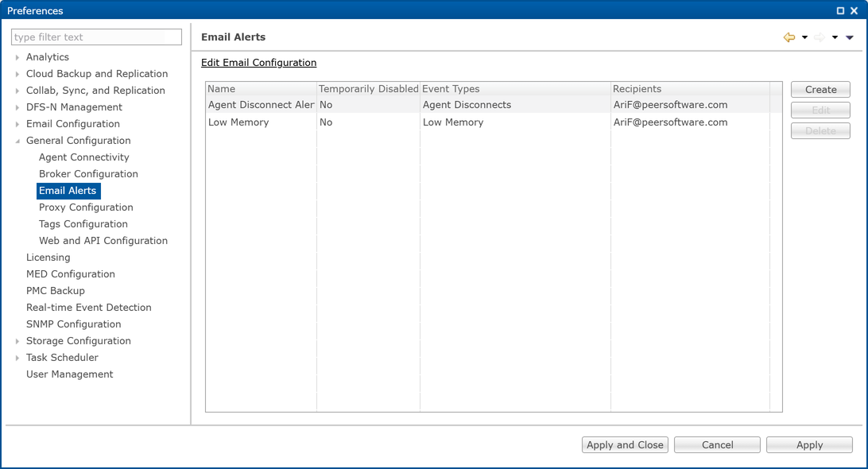Select the Low Memory alert name cell
Screen dimensions: 868x469
point(238,122)
